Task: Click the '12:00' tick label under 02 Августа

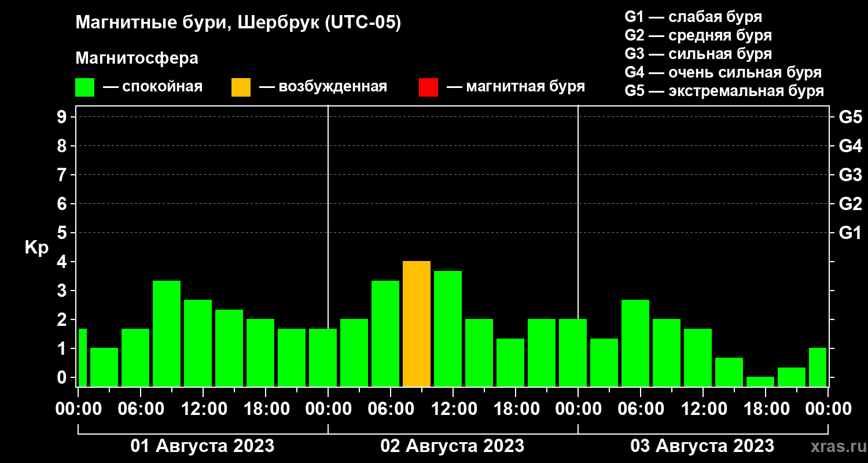Action: click(x=453, y=409)
